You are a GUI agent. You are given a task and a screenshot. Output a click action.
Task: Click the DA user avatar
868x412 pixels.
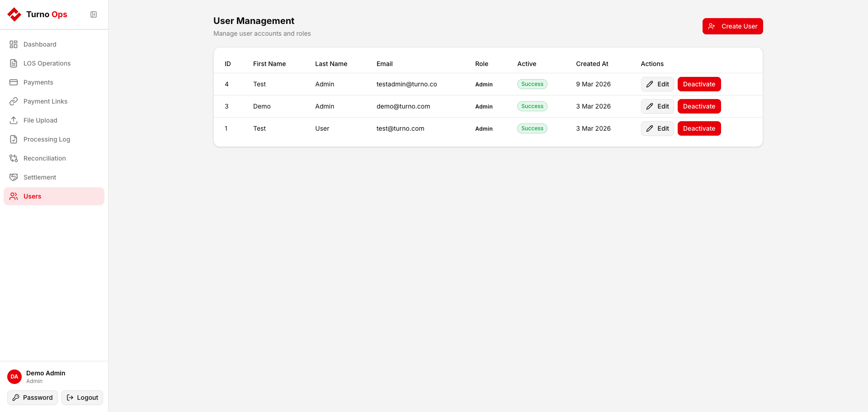[14, 377]
